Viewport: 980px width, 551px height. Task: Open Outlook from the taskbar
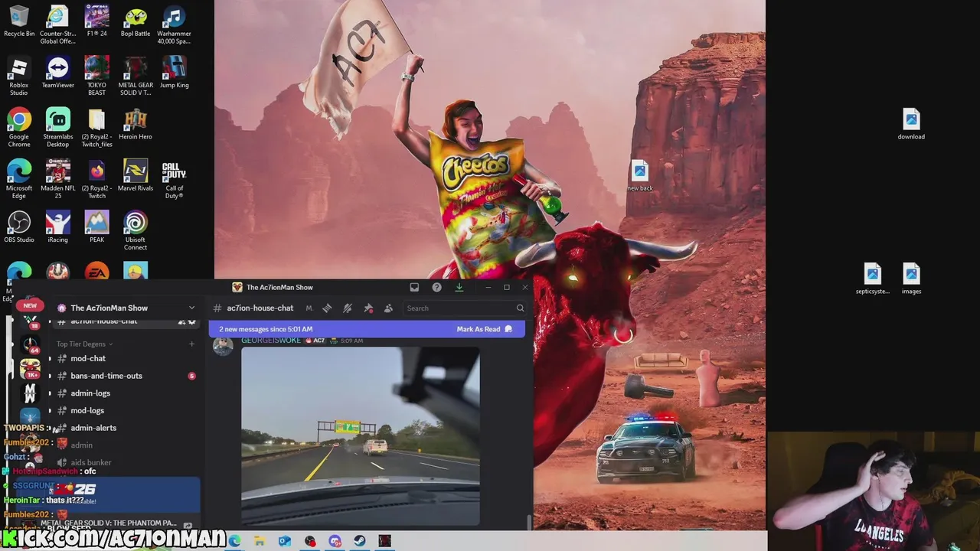285,541
